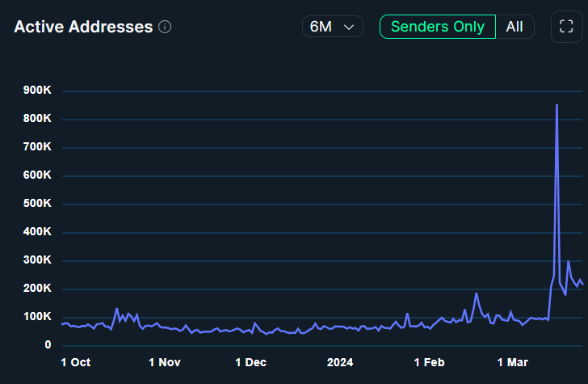Viewport: 588px width, 384px height.
Task: Click the 100K y-axis label
Action: tap(37, 316)
